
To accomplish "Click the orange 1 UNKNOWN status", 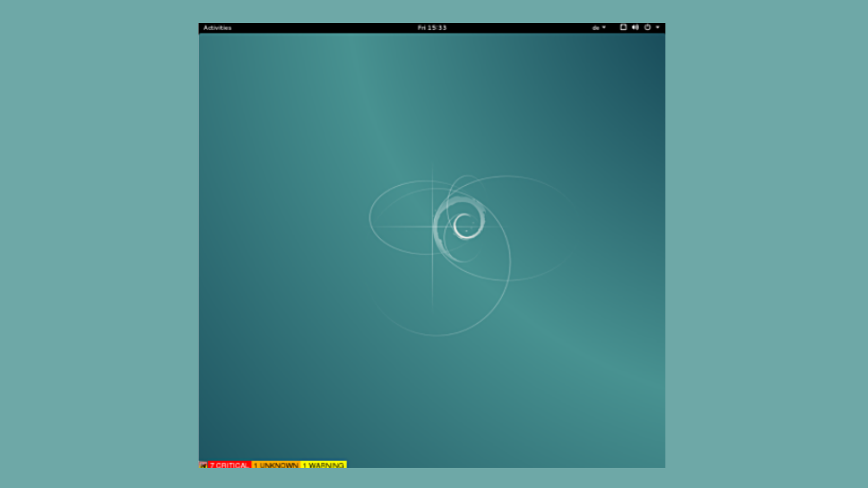I will click(276, 465).
